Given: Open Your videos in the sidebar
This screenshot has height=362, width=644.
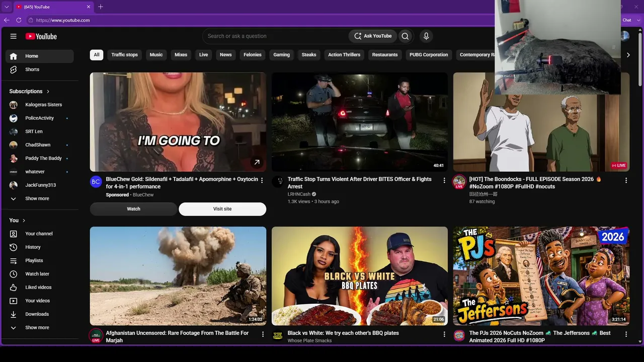Looking at the screenshot, I should click(40, 301).
